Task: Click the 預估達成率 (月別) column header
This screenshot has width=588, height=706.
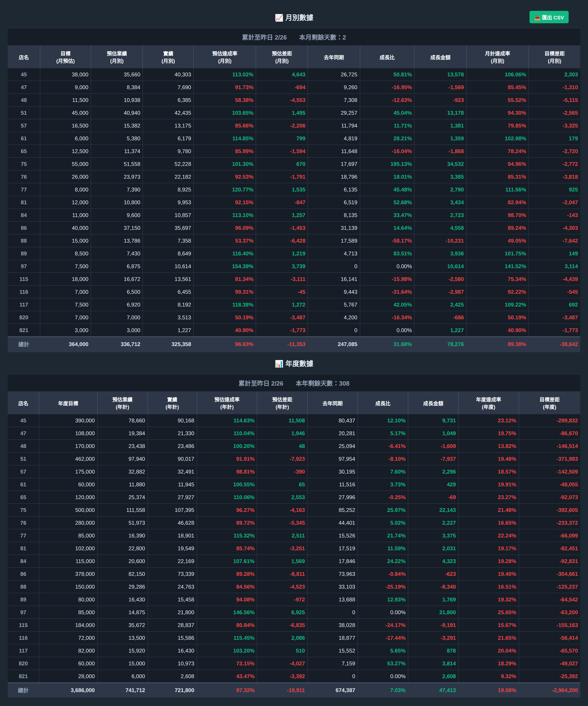Action: pyautogui.click(x=224, y=57)
